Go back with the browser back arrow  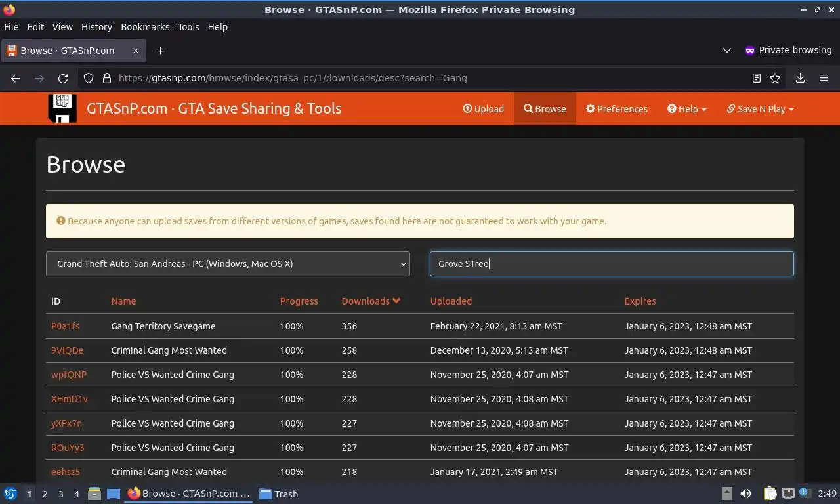(16, 78)
